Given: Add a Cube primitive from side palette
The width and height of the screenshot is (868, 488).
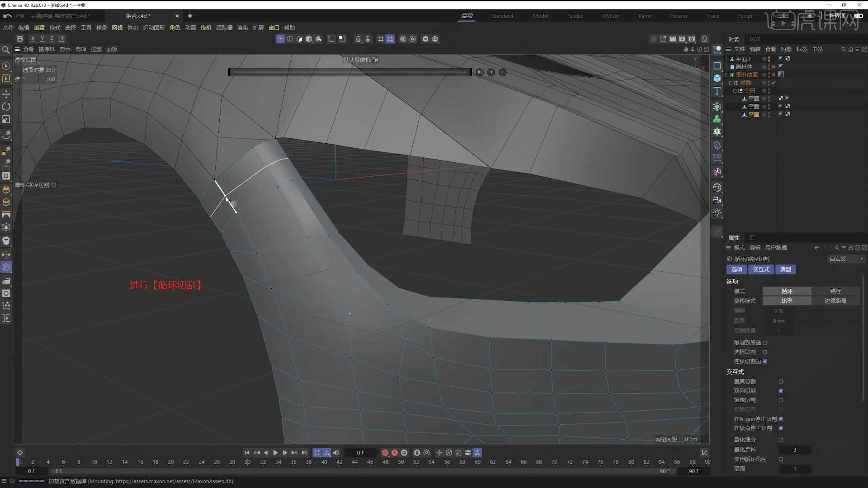Looking at the screenshot, I should click(x=717, y=78).
